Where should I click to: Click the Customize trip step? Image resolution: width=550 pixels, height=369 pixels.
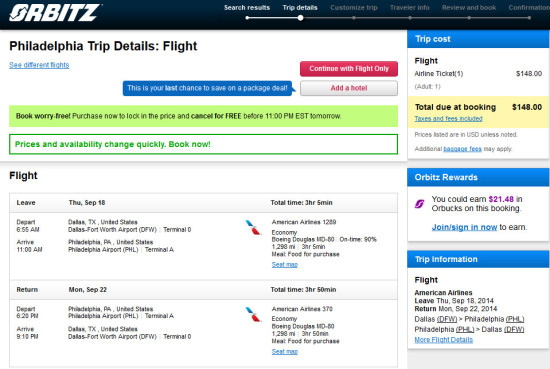pyautogui.click(x=354, y=8)
